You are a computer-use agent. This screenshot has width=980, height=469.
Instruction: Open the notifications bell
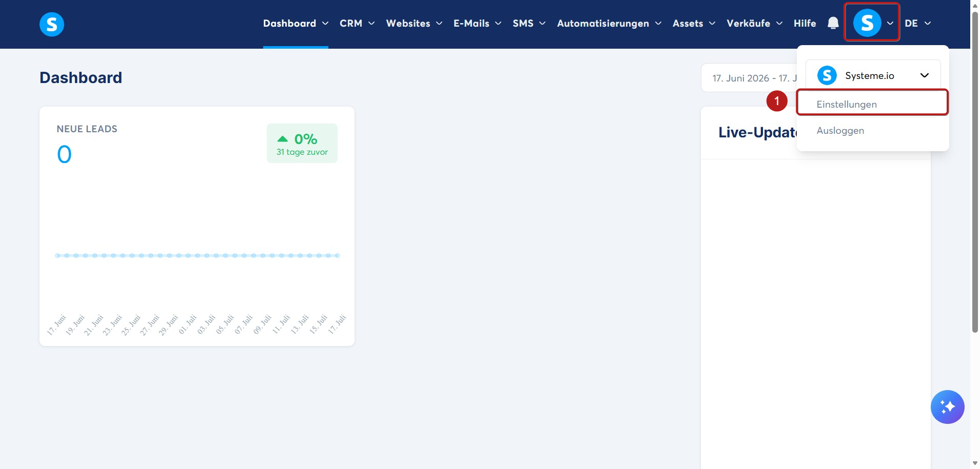[833, 23]
